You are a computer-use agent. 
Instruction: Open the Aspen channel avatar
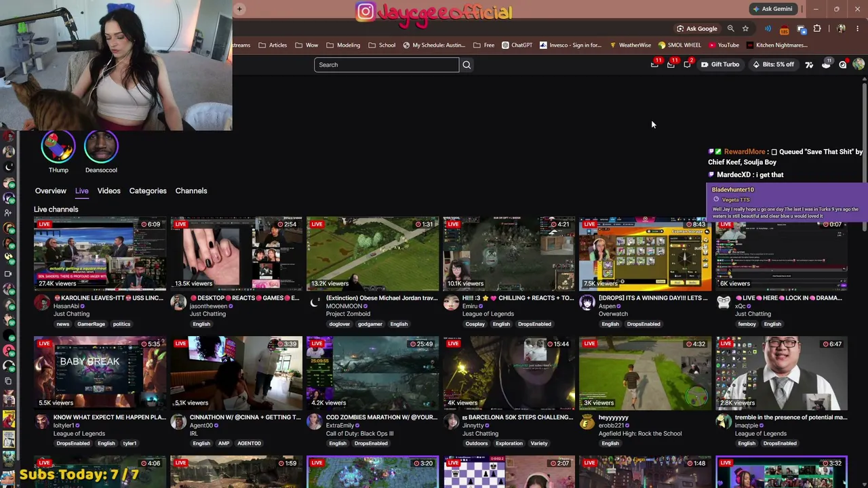[x=587, y=302]
